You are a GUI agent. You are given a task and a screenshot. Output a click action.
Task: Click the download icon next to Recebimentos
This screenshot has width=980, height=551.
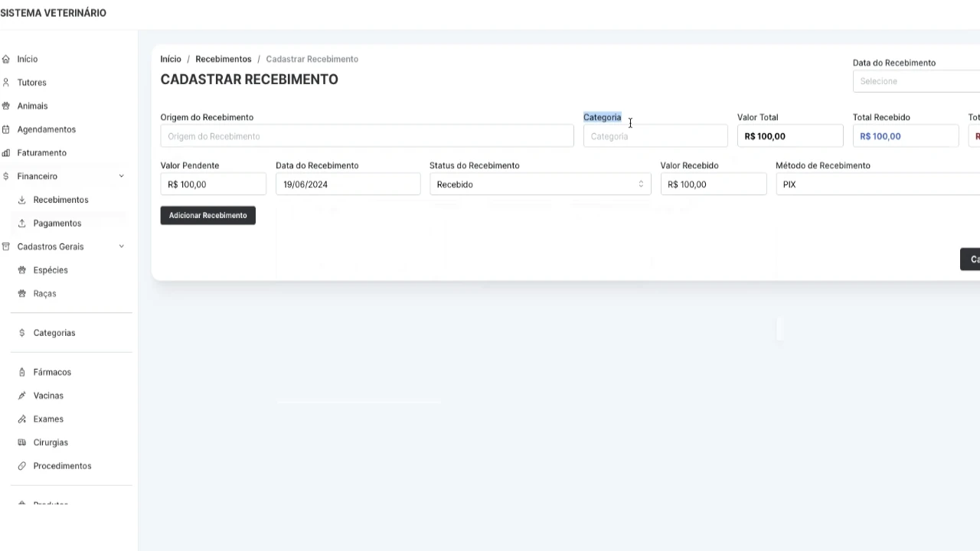tap(22, 200)
